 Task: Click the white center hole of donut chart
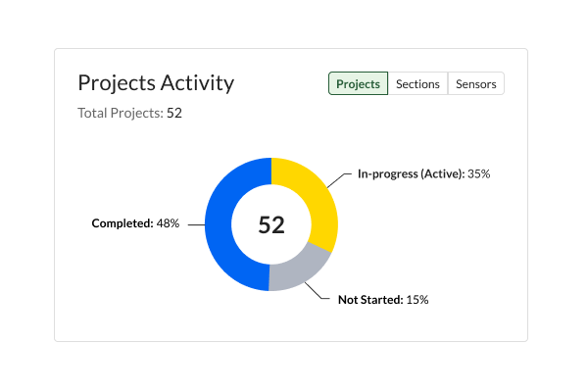(271, 199)
